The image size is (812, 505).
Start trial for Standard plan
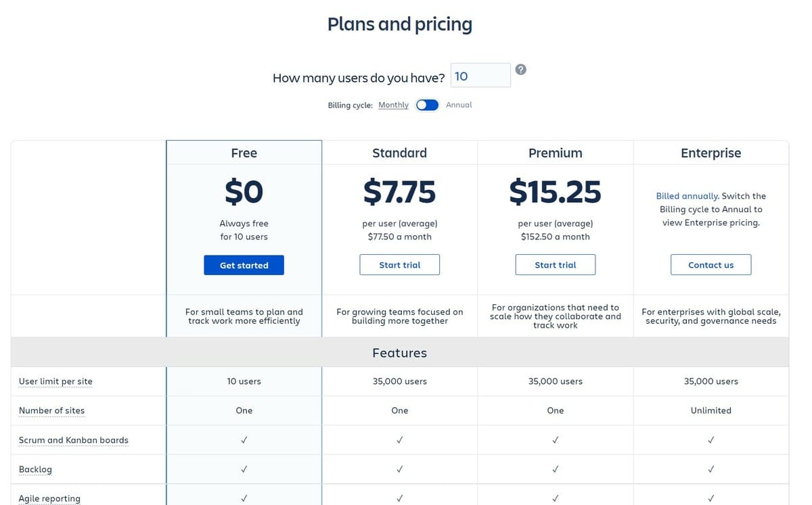tap(399, 265)
